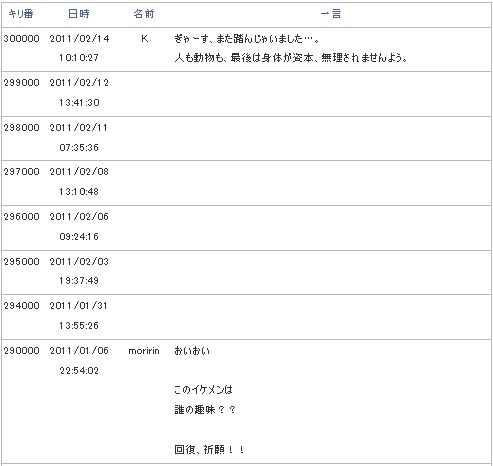Click the date 2011/02/08
The width and height of the screenshot is (493, 466).
coord(79,172)
